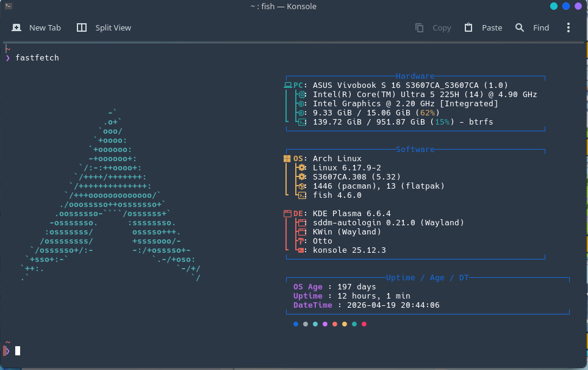Click the chip icon beside 9.33 GiB

302,113
